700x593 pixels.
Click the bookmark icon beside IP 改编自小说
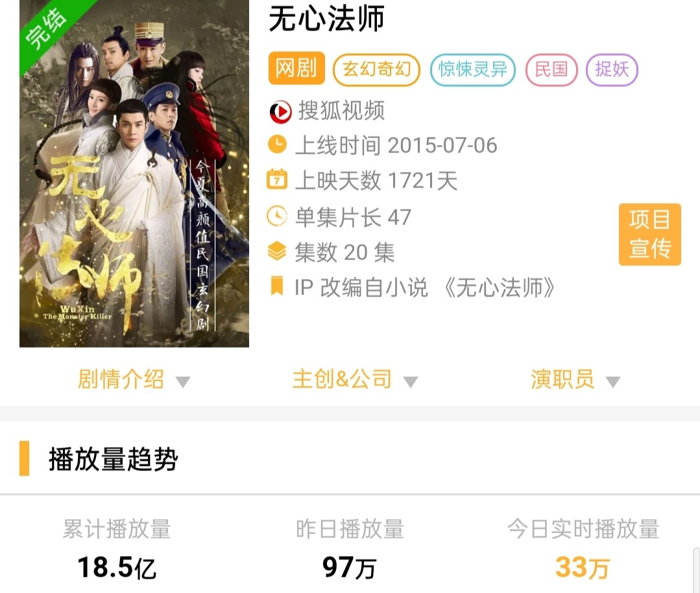pos(277,286)
